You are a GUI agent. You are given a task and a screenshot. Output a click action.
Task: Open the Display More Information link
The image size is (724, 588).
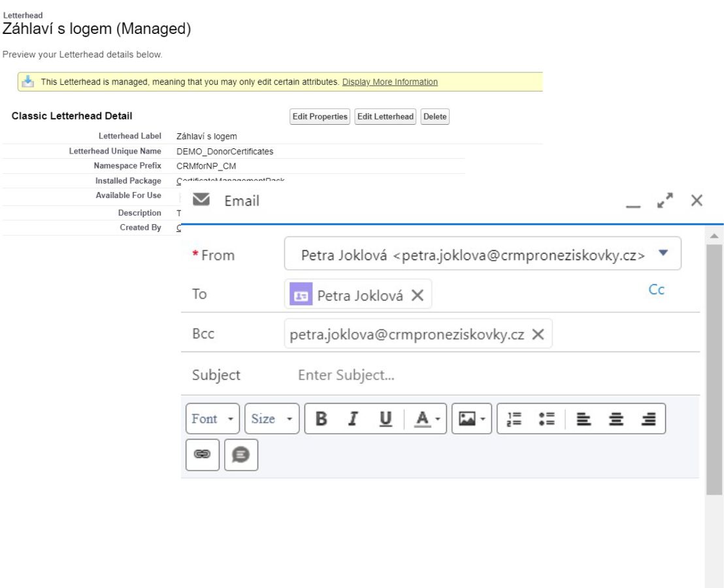pyautogui.click(x=389, y=82)
